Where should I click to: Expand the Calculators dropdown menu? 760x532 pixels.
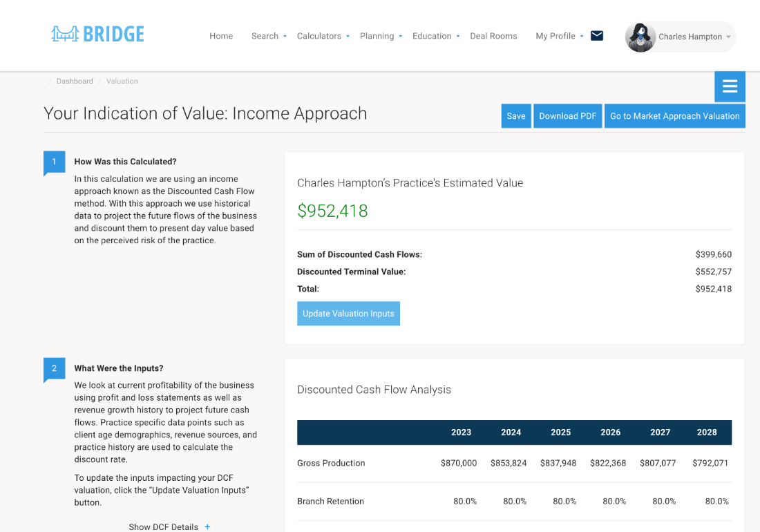[x=323, y=36]
